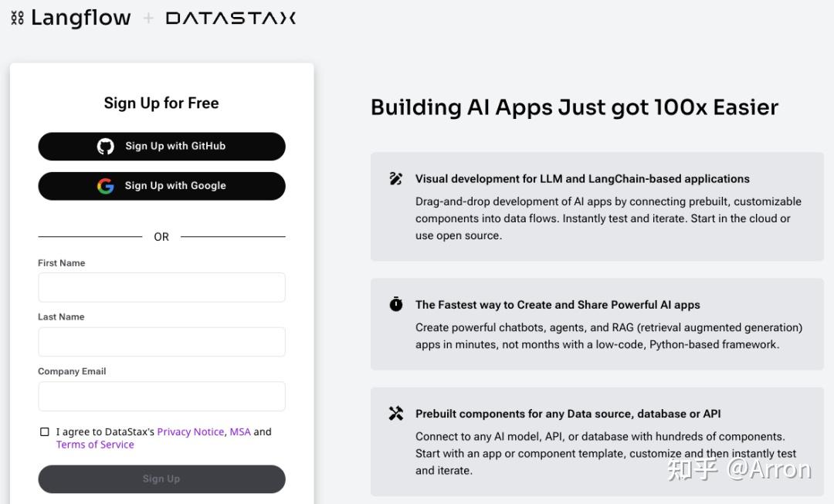Click the Building AI Apps headline
834x504 pixels.
[x=575, y=107]
